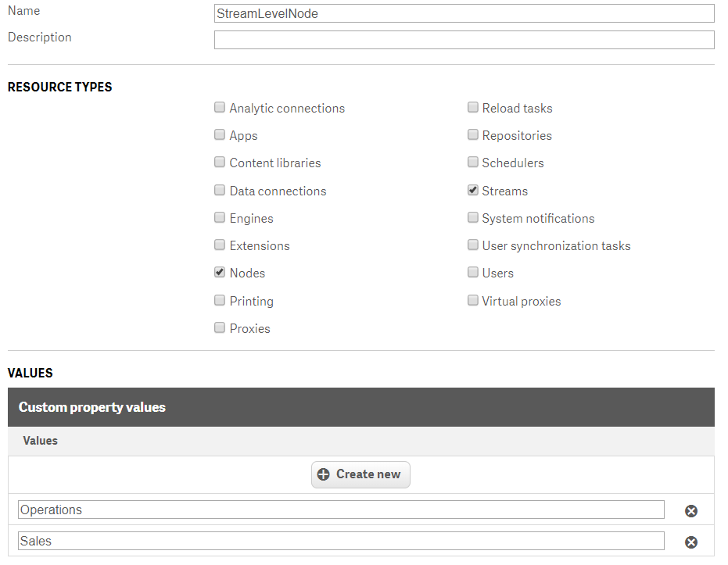Viewport: 728px width, 565px height.
Task: Click the Name input field
Action: (x=464, y=13)
